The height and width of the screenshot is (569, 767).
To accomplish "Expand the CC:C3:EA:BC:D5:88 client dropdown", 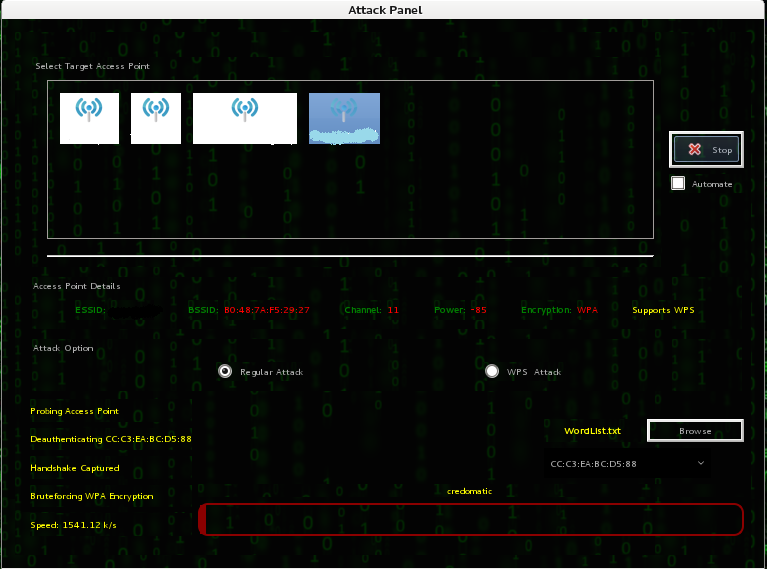I will click(x=628, y=463).
